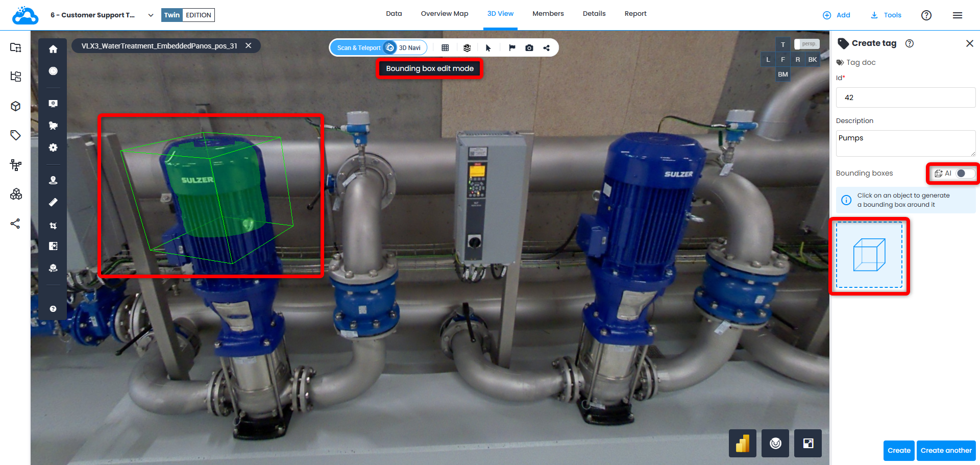980x465 pixels.
Task: Open the Tools download menu
Action: pyautogui.click(x=886, y=15)
